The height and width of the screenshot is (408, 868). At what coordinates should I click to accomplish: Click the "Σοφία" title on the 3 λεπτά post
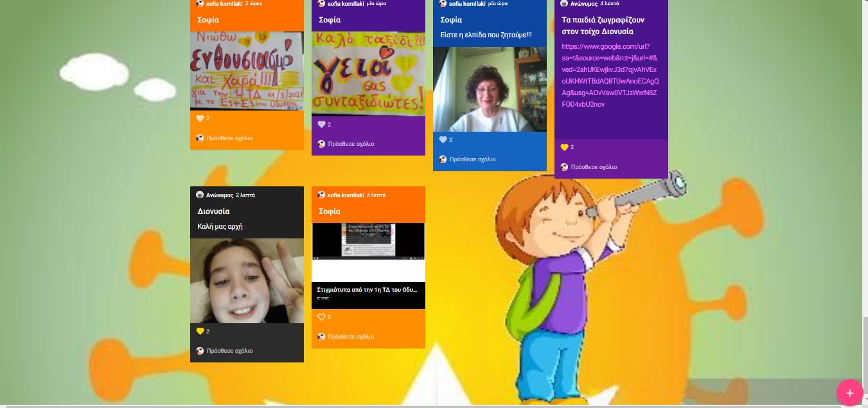pyautogui.click(x=330, y=211)
